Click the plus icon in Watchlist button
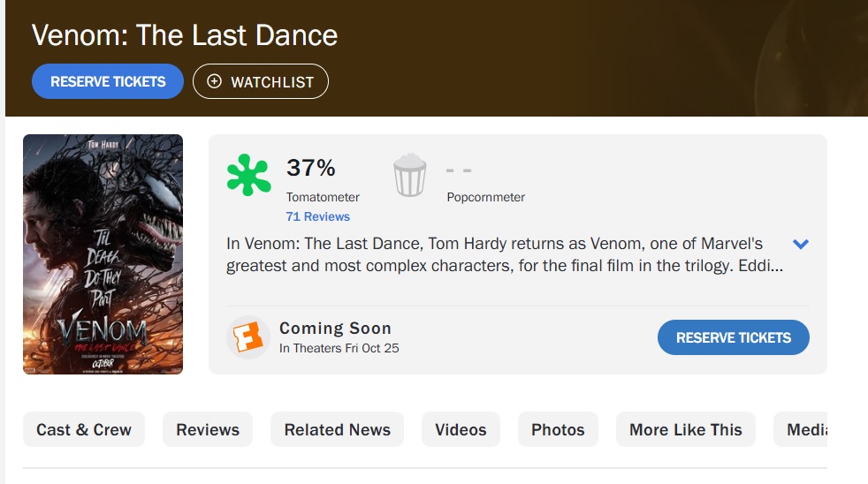Image resolution: width=868 pixels, height=484 pixels. [214, 81]
